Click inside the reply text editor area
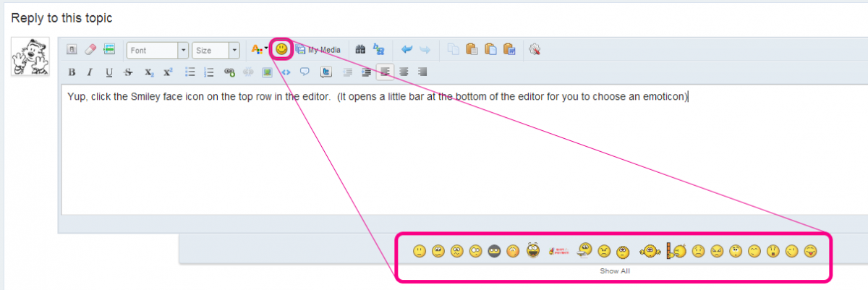 [464, 150]
